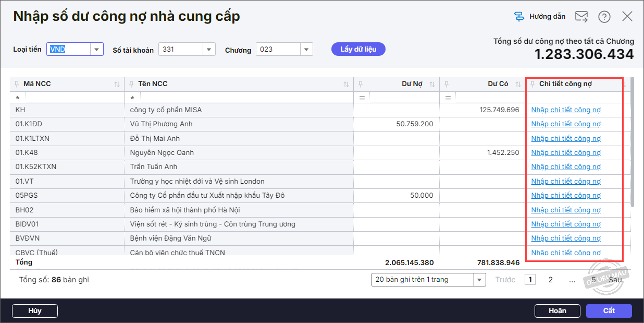Click the Lấy dữ liệu button
The height and width of the screenshot is (323, 644).
click(x=358, y=50)
